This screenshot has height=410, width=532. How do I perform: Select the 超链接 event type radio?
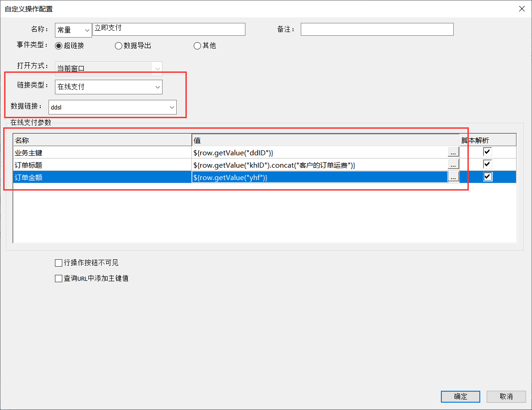pyautogui.click(x=59, y=46)
